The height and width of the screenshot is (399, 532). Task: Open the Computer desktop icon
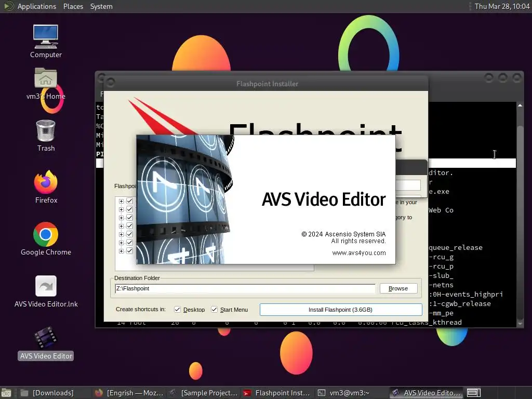click(x=46, y=37)
